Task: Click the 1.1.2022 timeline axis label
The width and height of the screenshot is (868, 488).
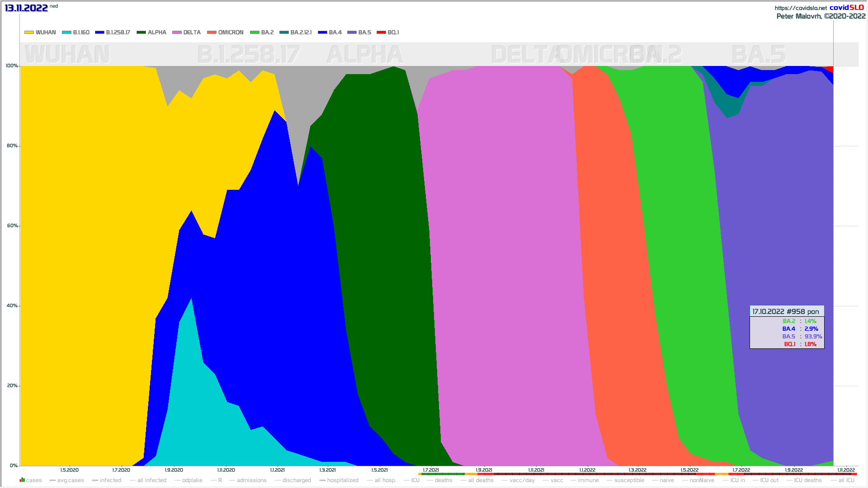Action: pyautogui.click(x=587, y=470)
